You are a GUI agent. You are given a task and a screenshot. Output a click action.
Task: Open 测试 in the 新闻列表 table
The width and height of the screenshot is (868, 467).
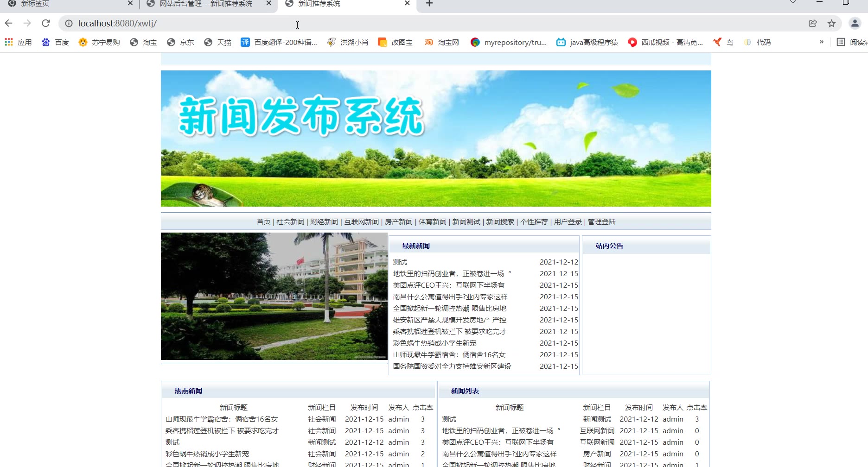click(449, 419)
